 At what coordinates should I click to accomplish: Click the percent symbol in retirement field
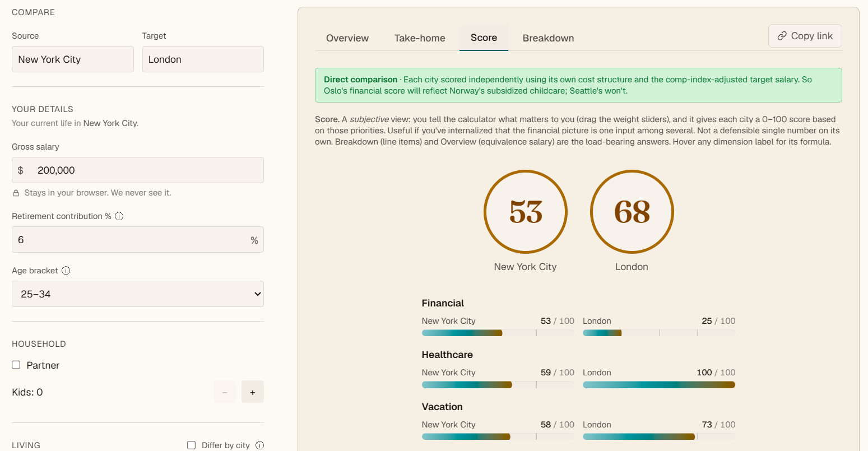[x=254, y=240]
